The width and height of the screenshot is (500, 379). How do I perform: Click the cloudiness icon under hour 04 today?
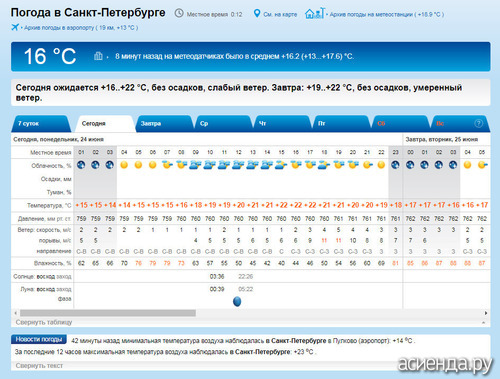coord(124,165)
